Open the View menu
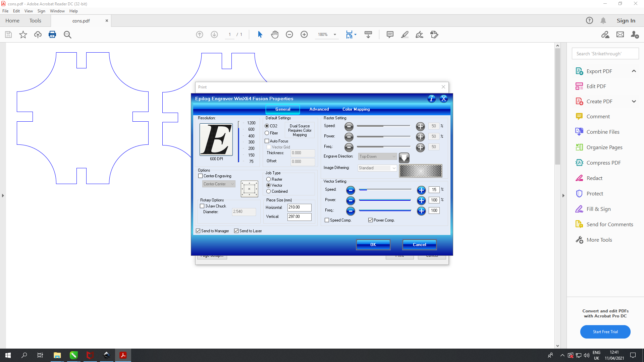644x362 pixels. tap(29, 11)
